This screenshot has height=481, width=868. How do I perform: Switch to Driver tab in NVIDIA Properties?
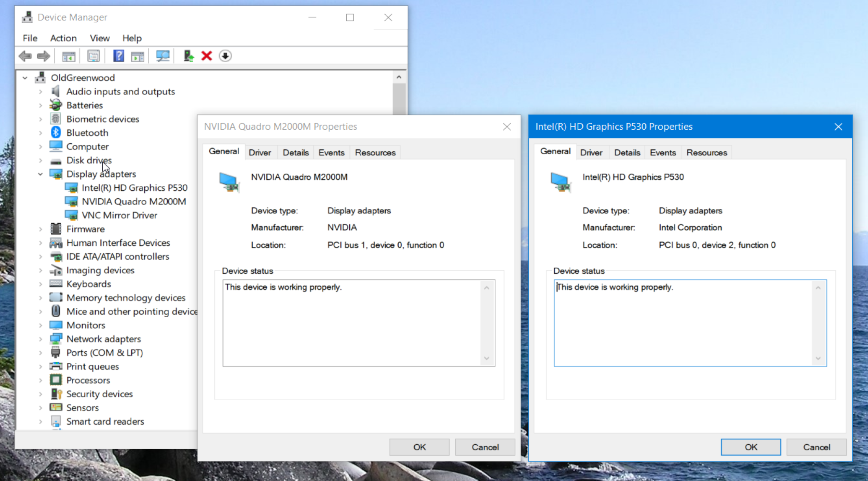(260, 152)
